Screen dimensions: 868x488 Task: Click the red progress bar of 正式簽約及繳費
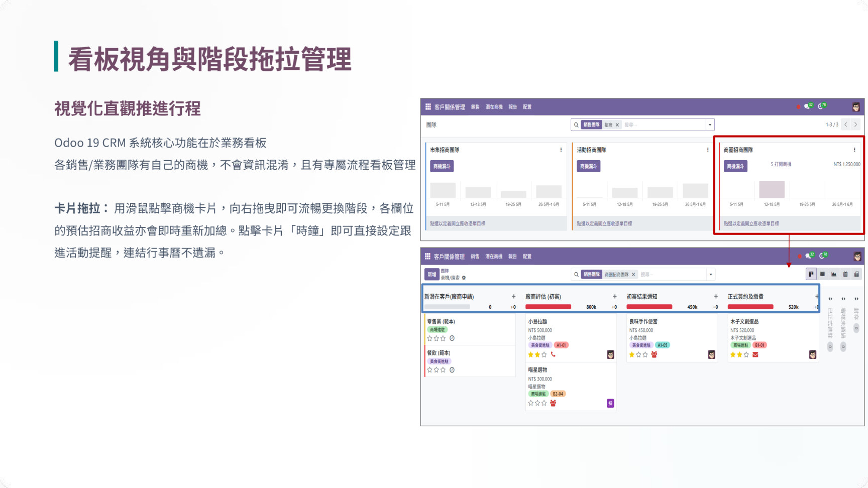(x=750, y=307)
